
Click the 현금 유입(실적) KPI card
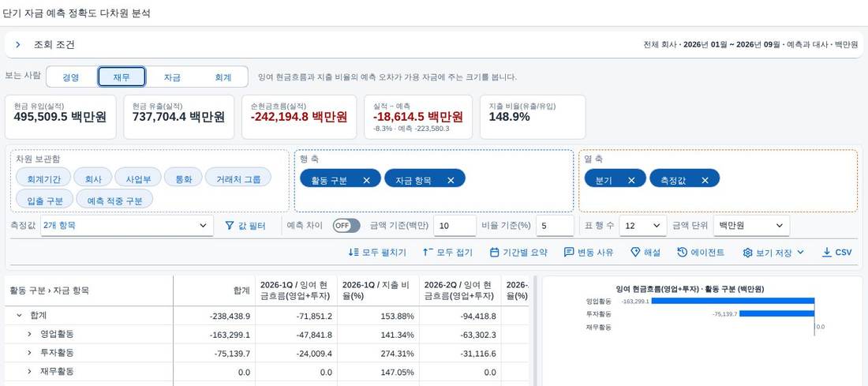(60, 117)
